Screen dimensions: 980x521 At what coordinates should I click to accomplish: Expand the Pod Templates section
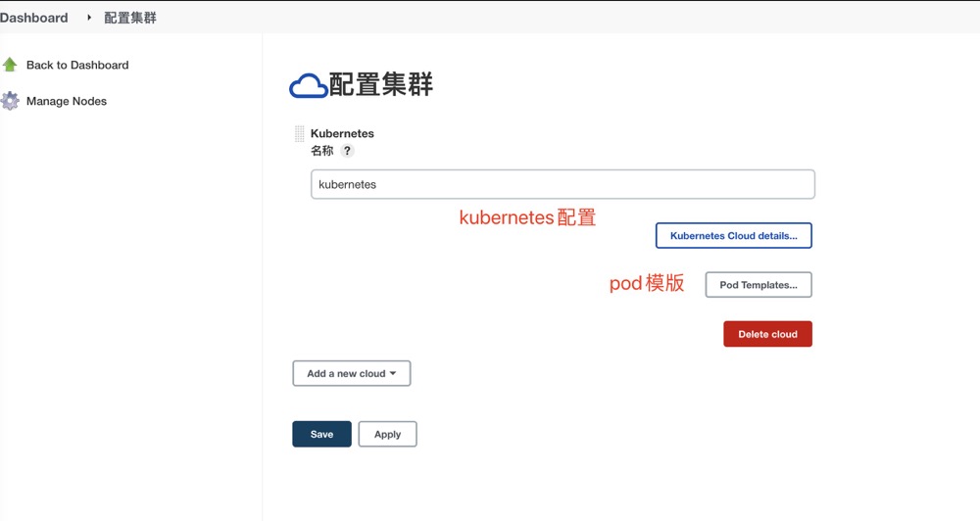758,285
